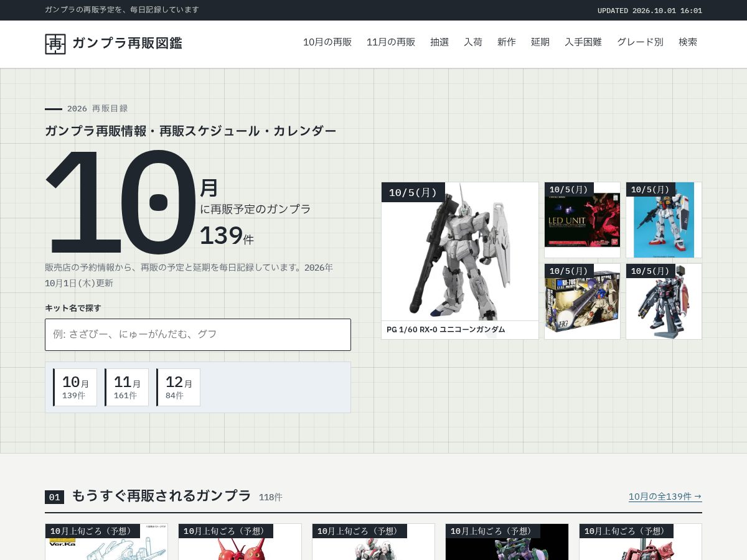This screenshot has width=747, height=560.
Task: Select the 10月 139件 month tile
Action: tap(75, 387)
